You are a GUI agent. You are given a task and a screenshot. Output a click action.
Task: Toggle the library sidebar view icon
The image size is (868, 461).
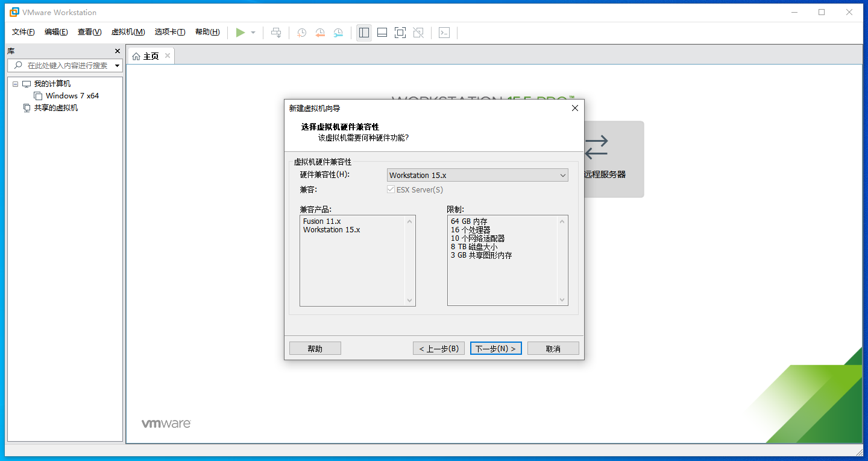(x=364, y=33)
